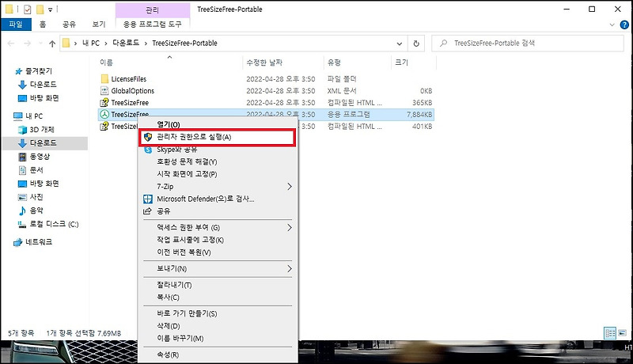The image size is (633, 364).
Task: Expand 액세스 권한 부여 (G) submenu
Action: pyautogui.click(x=218, y=228)
